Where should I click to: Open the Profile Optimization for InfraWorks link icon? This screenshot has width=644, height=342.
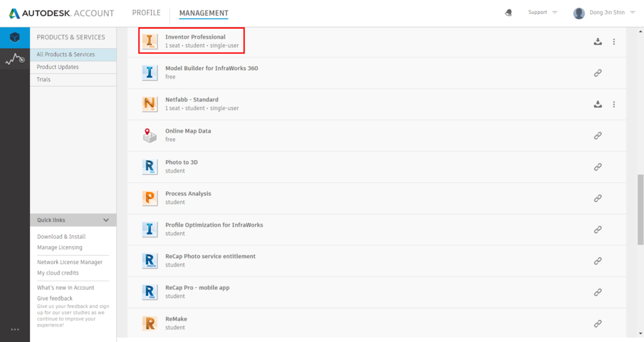coord(597,229)
